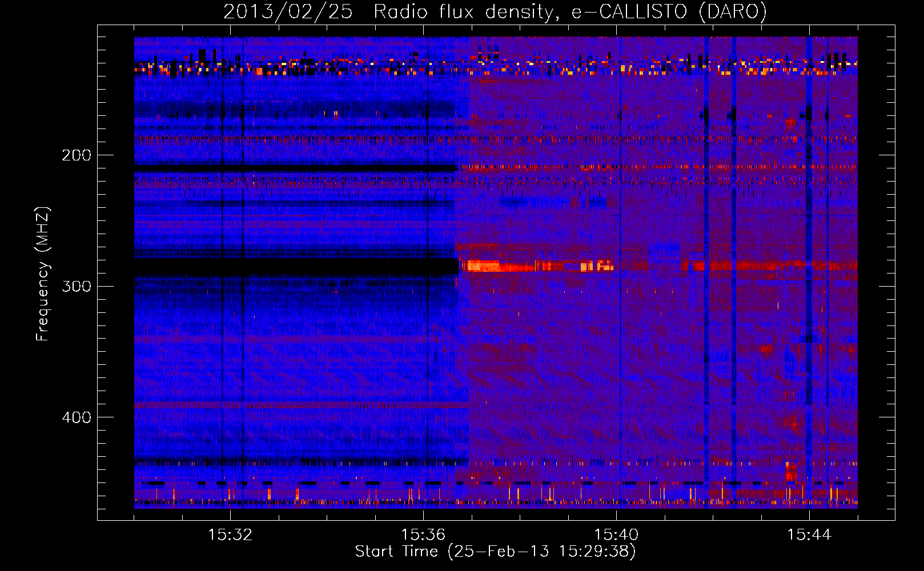Click the 15:36 time tick label
This screenshot has width=924, height=571.
(423, 535)
